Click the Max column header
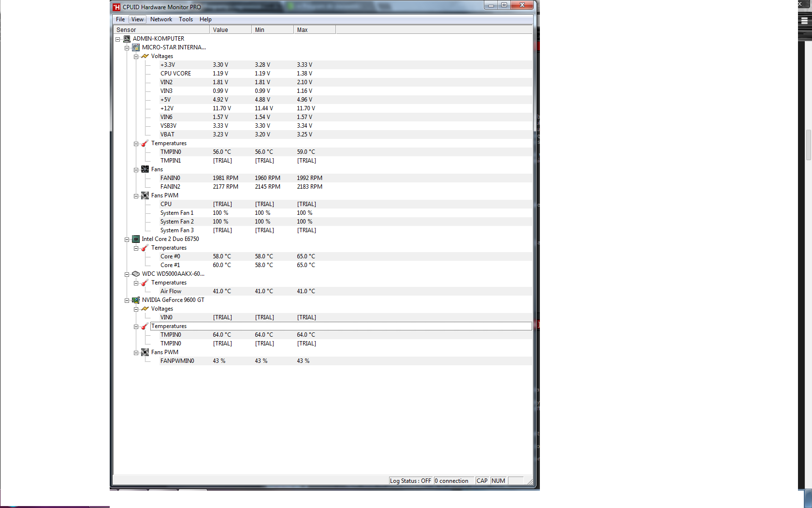 point(315,30)
